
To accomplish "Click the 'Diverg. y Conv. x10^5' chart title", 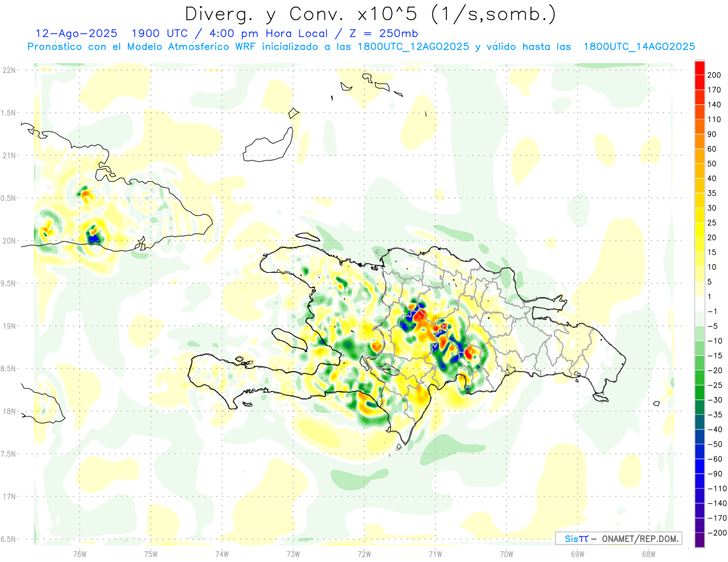I will click(369, 13).
